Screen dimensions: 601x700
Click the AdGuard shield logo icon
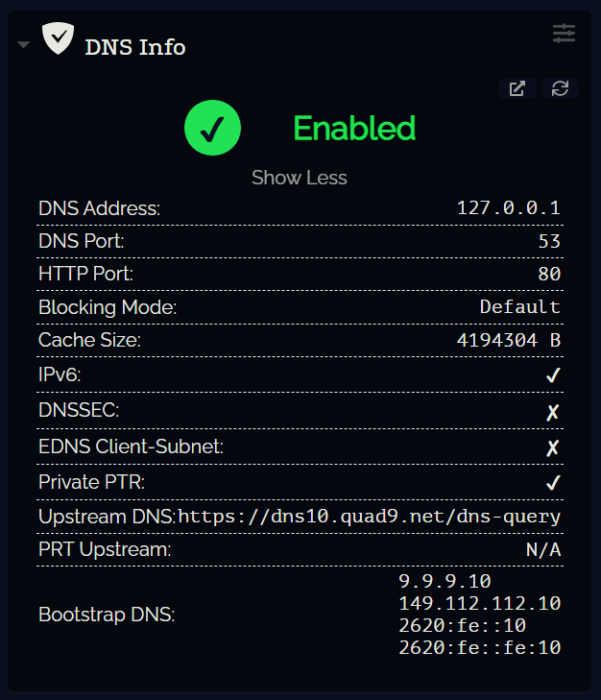(59, 38)
